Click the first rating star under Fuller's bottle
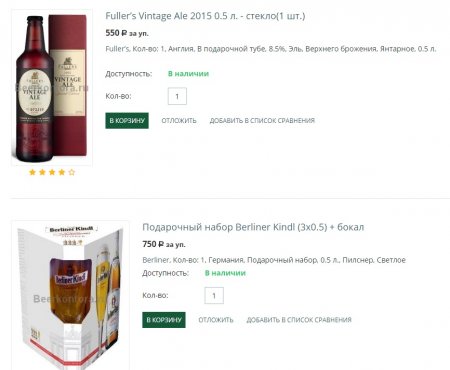This screenshot has width=450, height=370. pos(32,172)
